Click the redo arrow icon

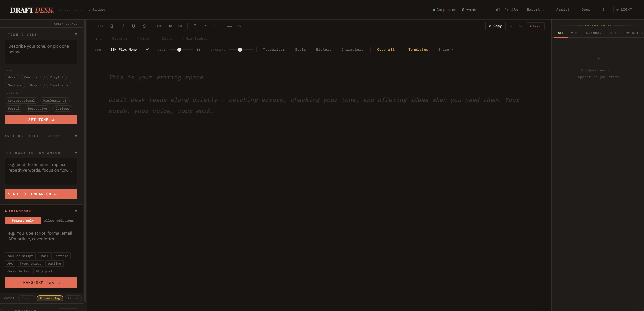[521, 26]
